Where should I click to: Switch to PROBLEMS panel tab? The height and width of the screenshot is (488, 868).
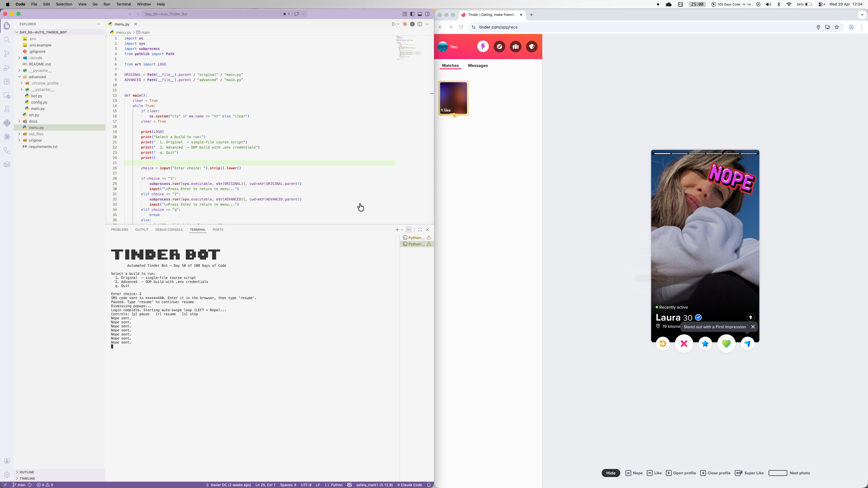click(x=120, y=230)
